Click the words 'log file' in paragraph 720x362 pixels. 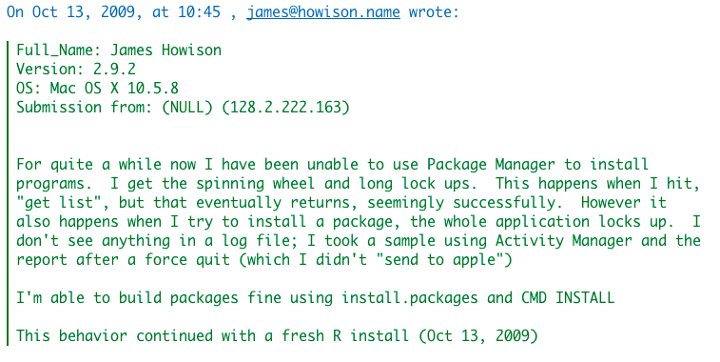pyautogui.click(x=259, y=241)
